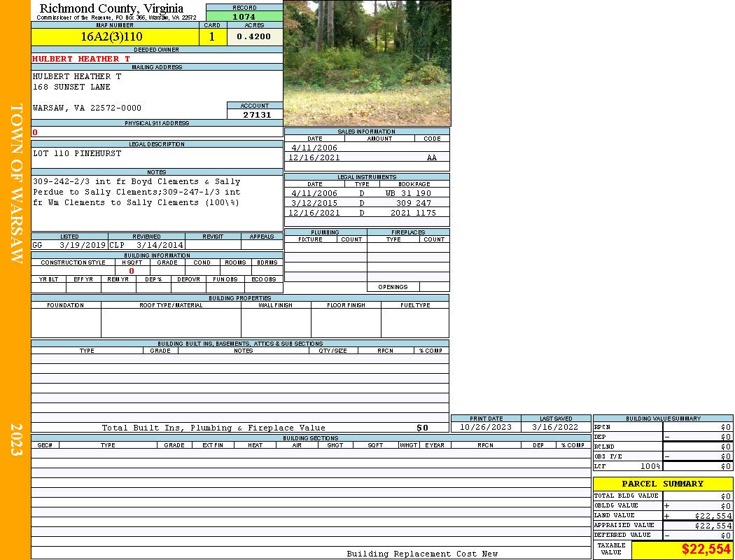The image size is (735, 560).
Task: Click the physical 911 address value
Action: (36, 132)
